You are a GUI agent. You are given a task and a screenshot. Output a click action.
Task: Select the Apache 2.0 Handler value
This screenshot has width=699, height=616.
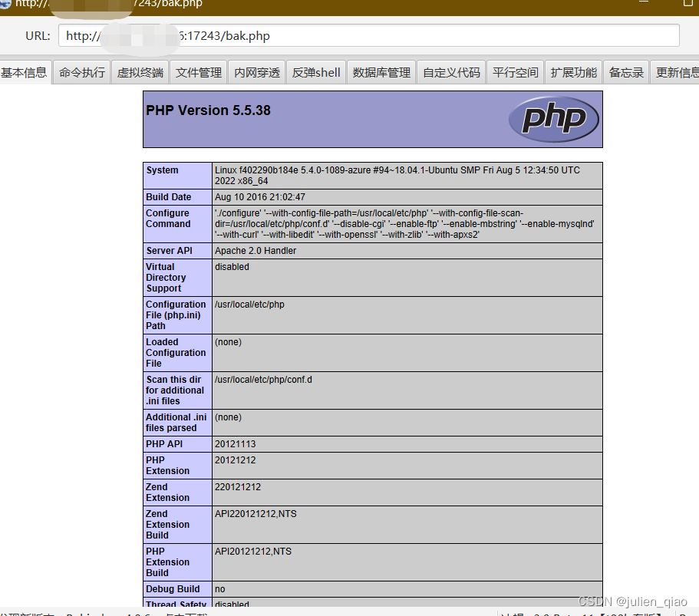coord(256,251)
